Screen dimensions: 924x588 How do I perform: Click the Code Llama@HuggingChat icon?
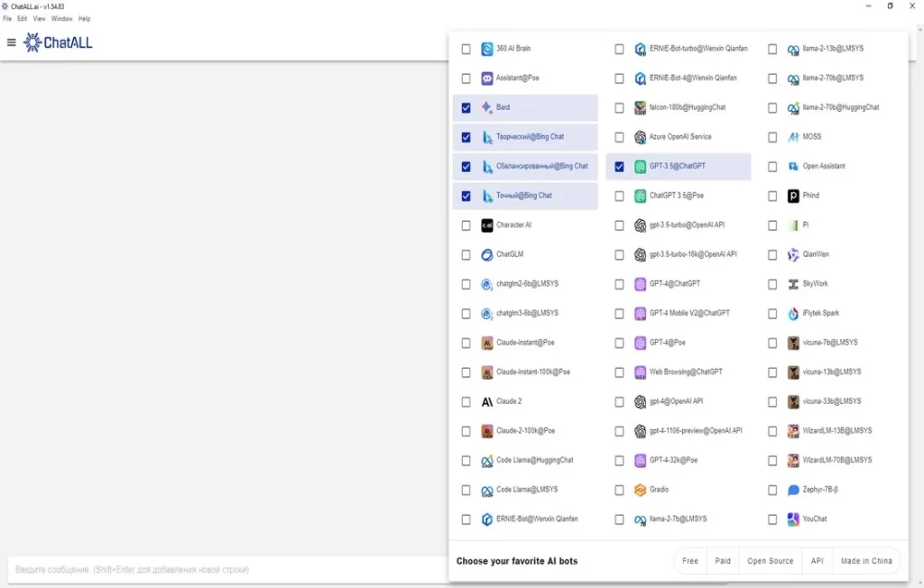coord(486,461)
